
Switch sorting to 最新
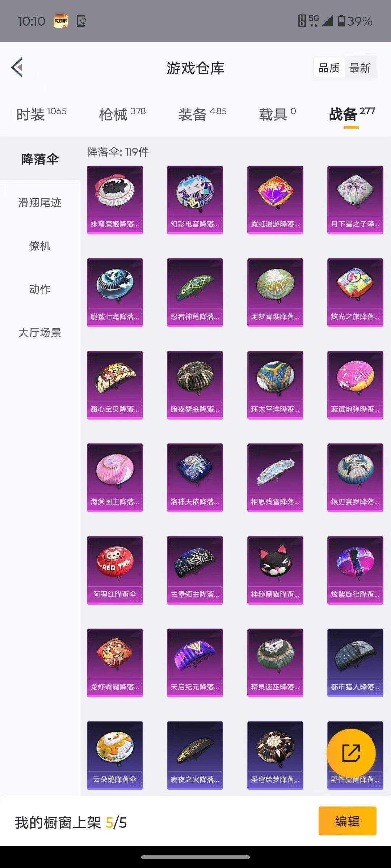[x=360, y=68]
